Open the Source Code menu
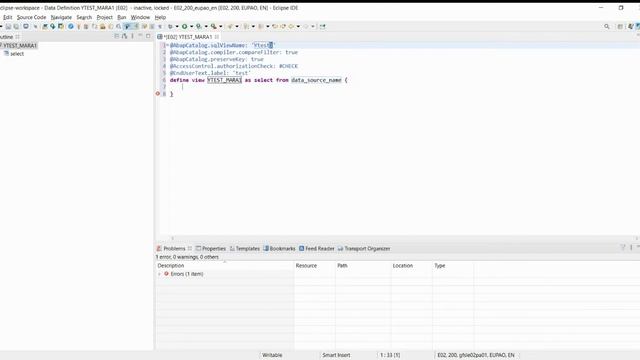This screenshot has height=360, width=640. (31, 17)
